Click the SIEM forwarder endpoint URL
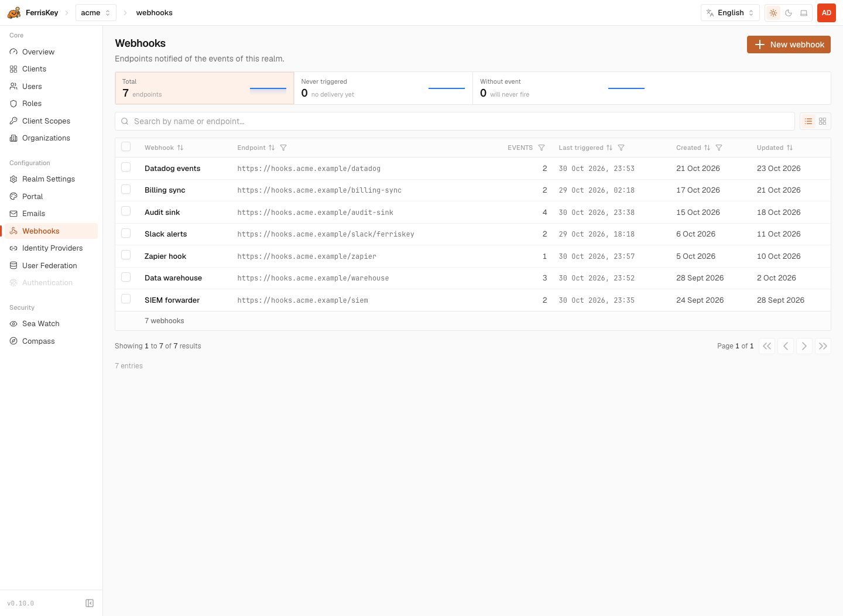This screenshot has height=616, width=843. (x=303, y=300)
